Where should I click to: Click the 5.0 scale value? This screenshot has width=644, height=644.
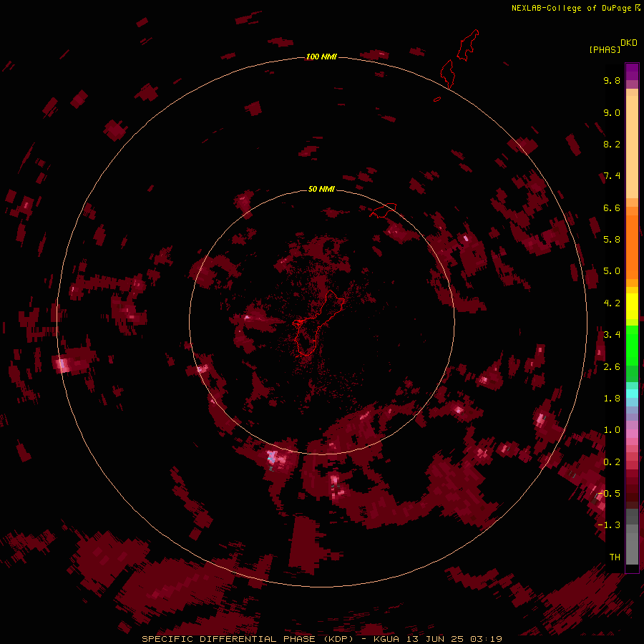(612, 271)
